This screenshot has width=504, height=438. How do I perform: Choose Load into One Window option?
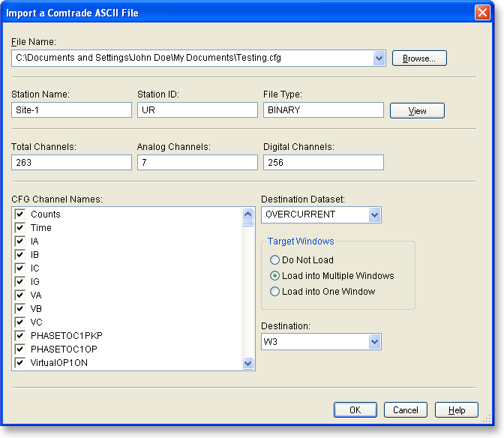click(274, 291)
